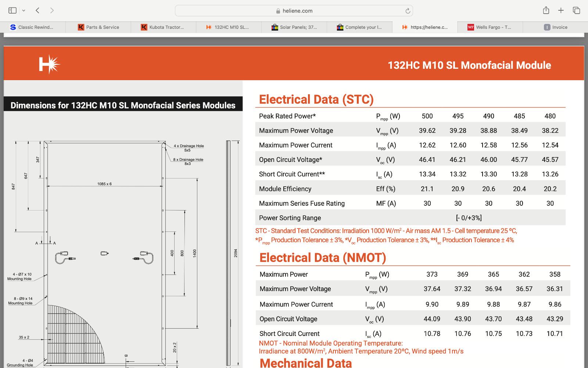This screenshot has width=588, height=368.
Task: Select the https://heliene.c... tab
Action: tap(425, 27)
